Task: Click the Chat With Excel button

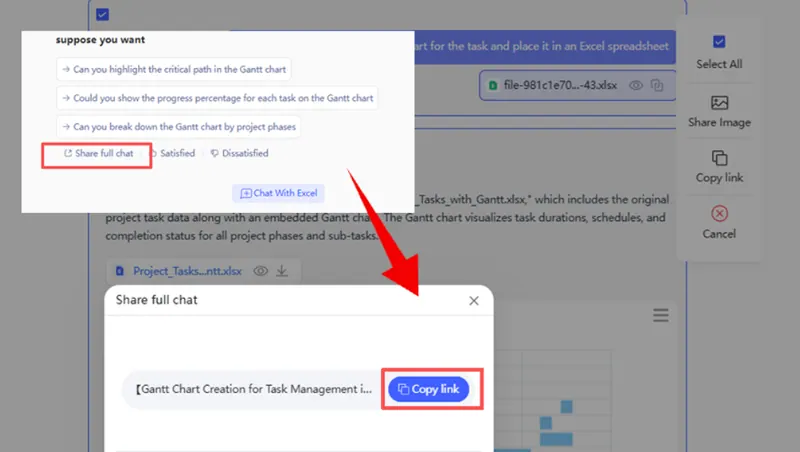Action: click(x=278, y=193)
